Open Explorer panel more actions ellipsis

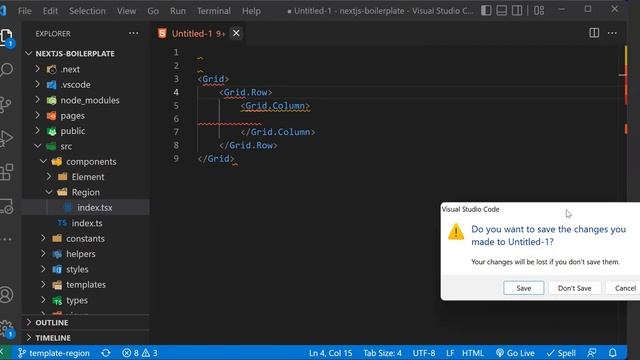[133, 33]
